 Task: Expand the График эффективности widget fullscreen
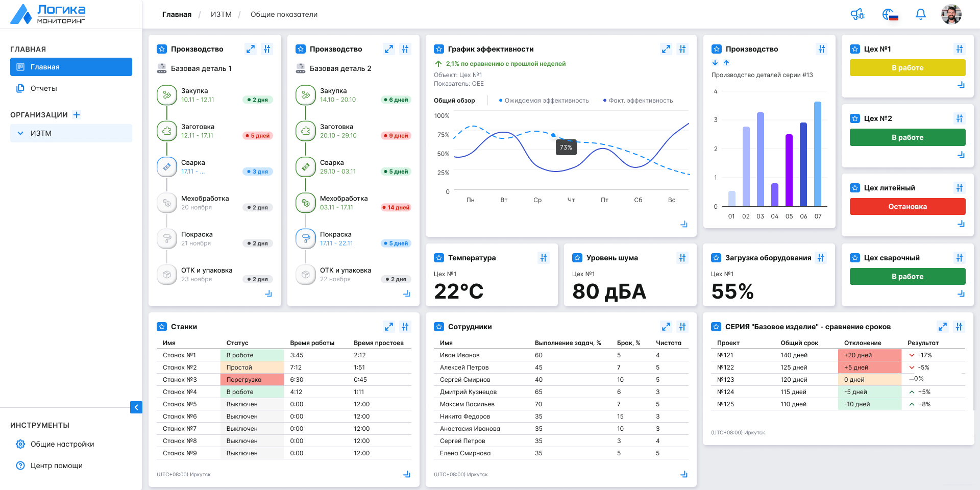coord(666,49)
